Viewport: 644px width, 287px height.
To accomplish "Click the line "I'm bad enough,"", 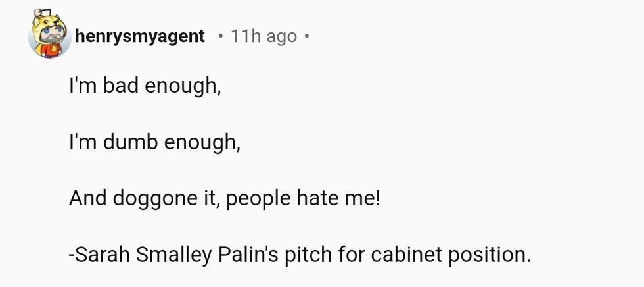I will tap(145, 86).
